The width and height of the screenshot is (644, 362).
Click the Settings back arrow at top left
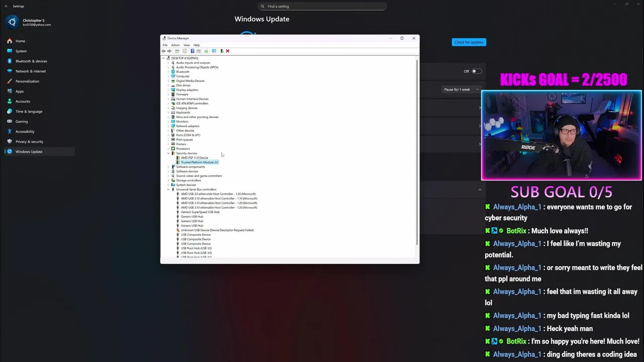tap(6, 6)
